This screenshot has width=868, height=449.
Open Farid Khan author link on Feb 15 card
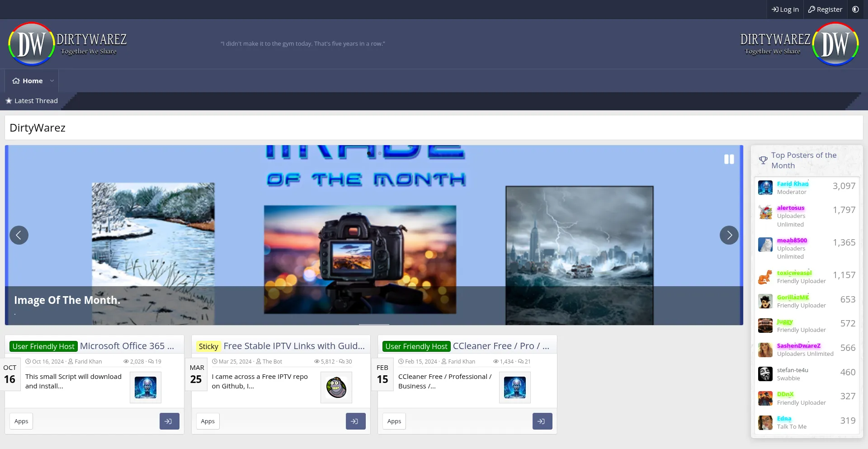click(462, 362)
